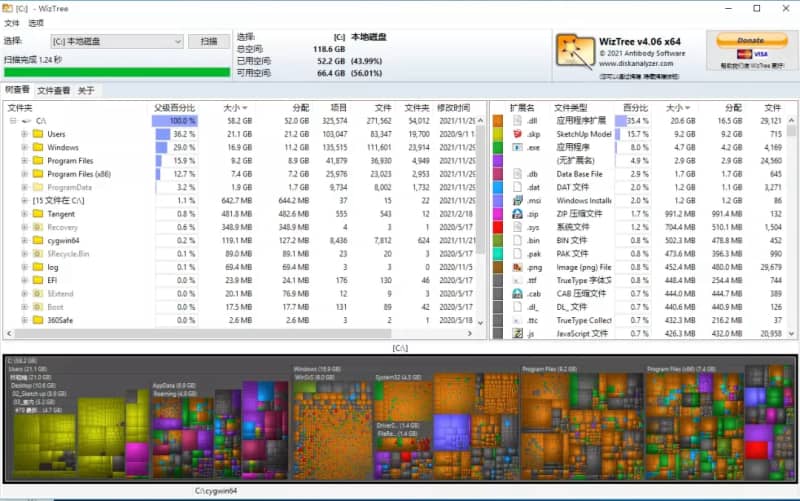The height and width of the screenshot is (501, 800).
Task: Sort by 父级百分比 column header
Action: pyautogui.click(x=174, y=108)
